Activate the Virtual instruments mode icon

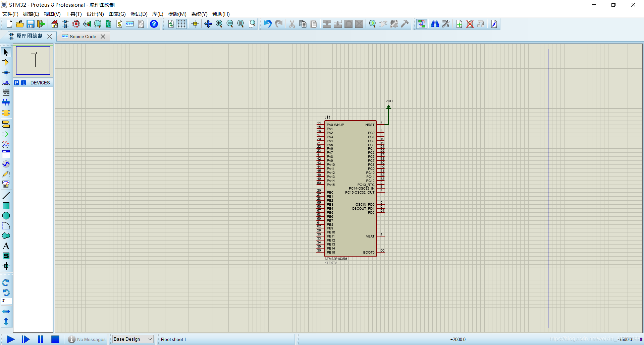click(x=6, y=184)
